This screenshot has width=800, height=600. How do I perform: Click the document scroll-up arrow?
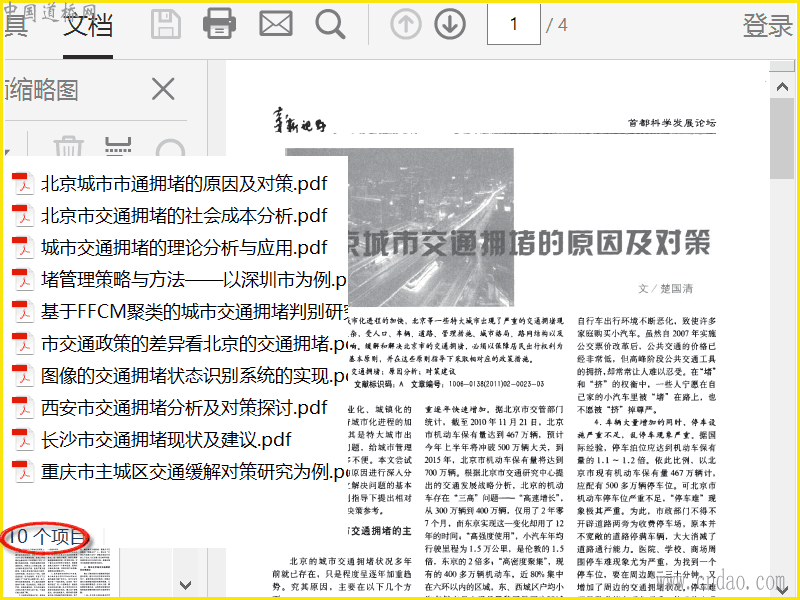point(782,87)
